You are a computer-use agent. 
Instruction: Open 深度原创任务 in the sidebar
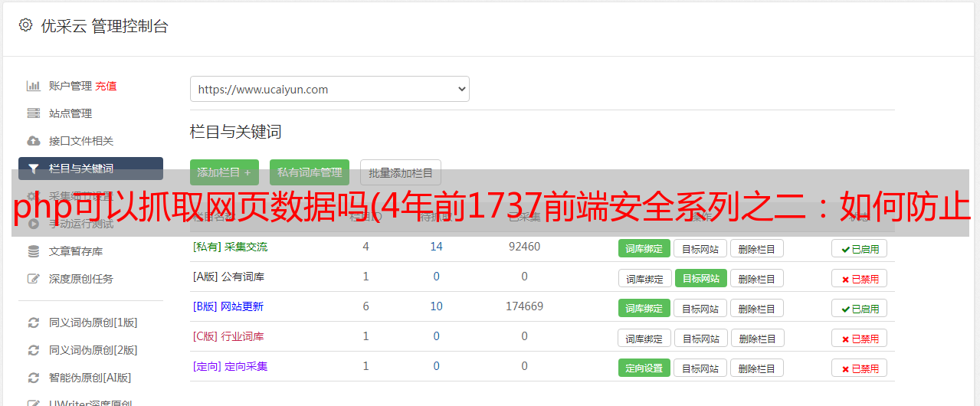coord(81,279)
